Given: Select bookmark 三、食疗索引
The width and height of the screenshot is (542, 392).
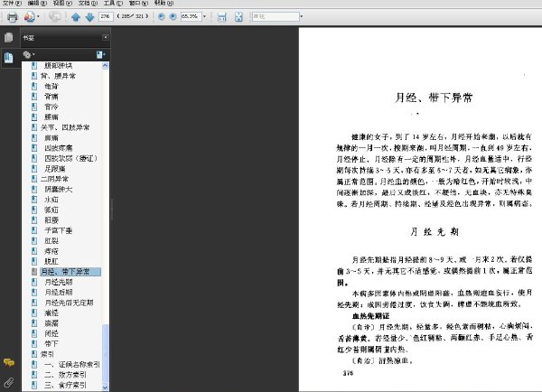Looking at the screenshot, I should pyautogui.click(x=65, y=385).
